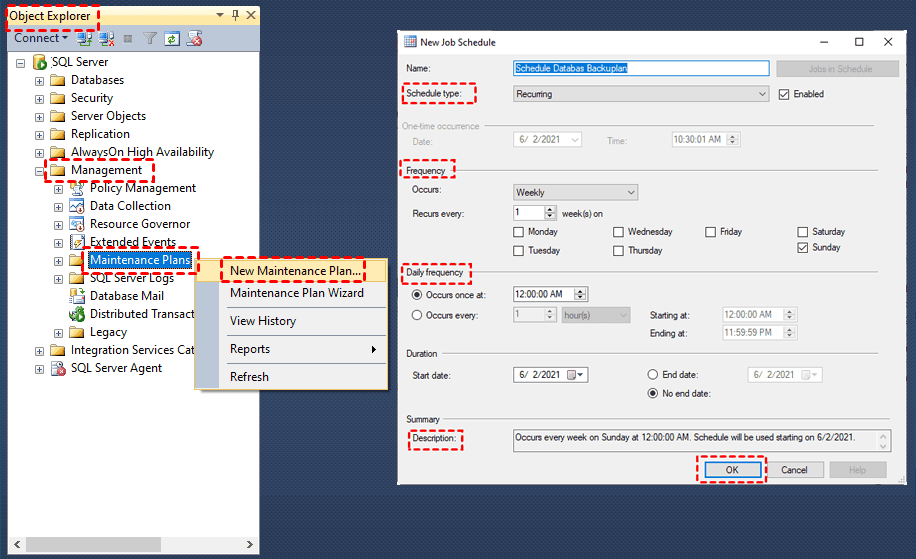Check the Monday checkbox

518,232
